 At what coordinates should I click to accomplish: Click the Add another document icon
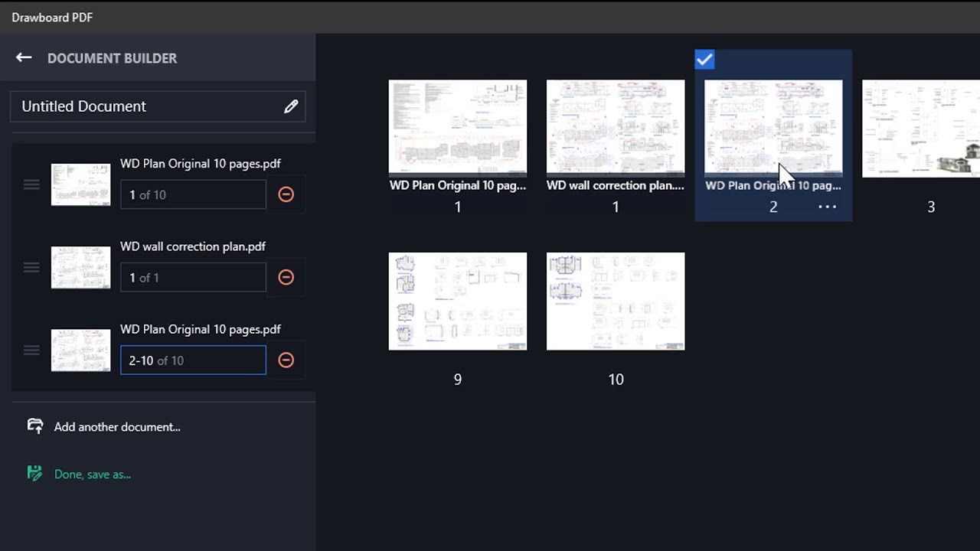click(x=35, y=426)
